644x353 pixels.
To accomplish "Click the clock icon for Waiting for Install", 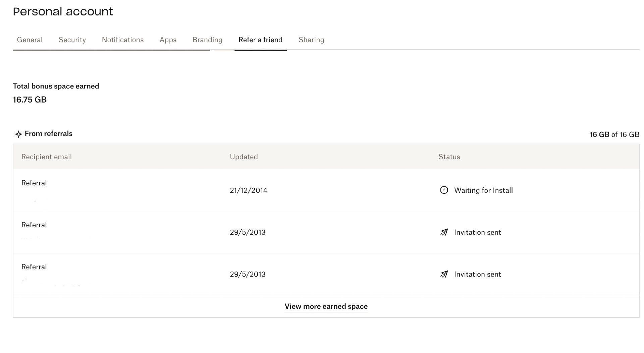I will [444, 190].
